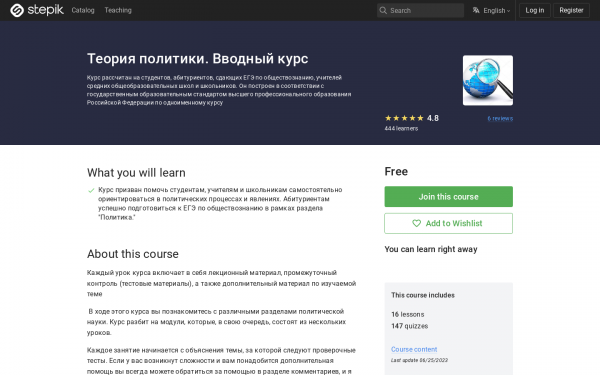Screen dimensions: 600x375
Task: Click the language translate icon
Action: point(476,10)
